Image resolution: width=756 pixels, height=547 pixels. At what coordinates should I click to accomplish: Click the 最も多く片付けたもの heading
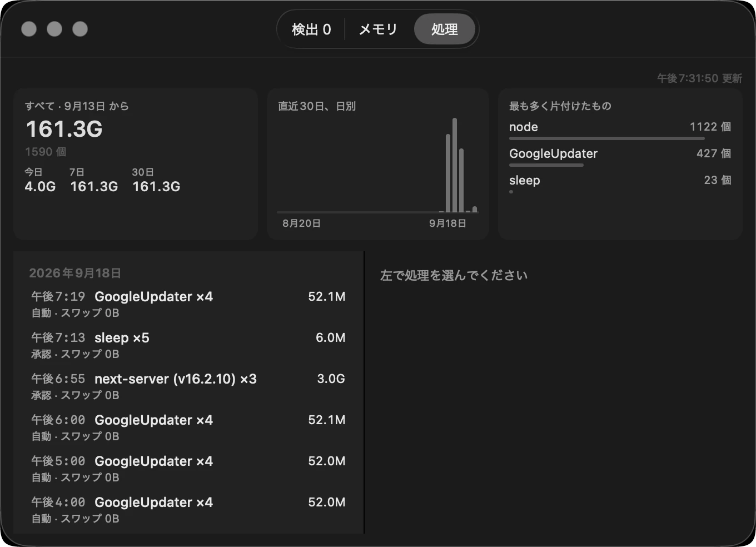pyautogui.click(x=560, y=106)
